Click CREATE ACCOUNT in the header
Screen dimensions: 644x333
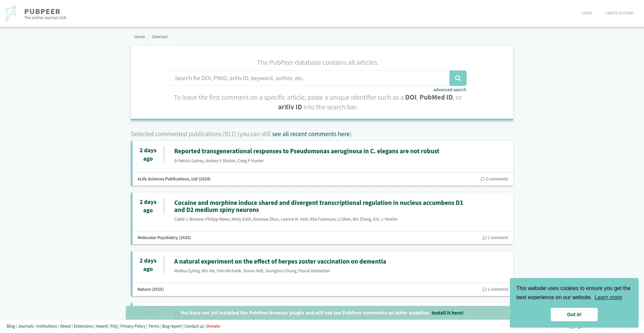[x=620, y=13]
